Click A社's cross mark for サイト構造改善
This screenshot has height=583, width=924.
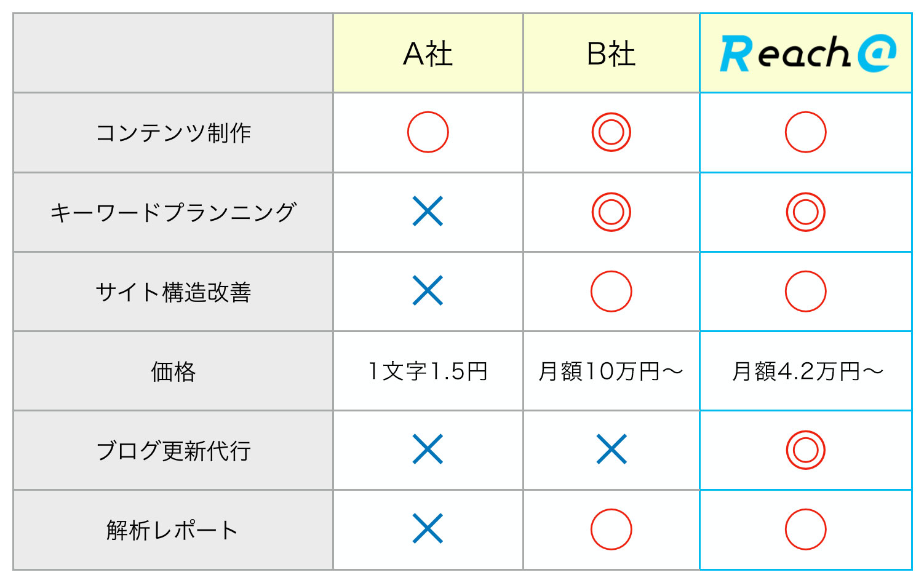428,291
